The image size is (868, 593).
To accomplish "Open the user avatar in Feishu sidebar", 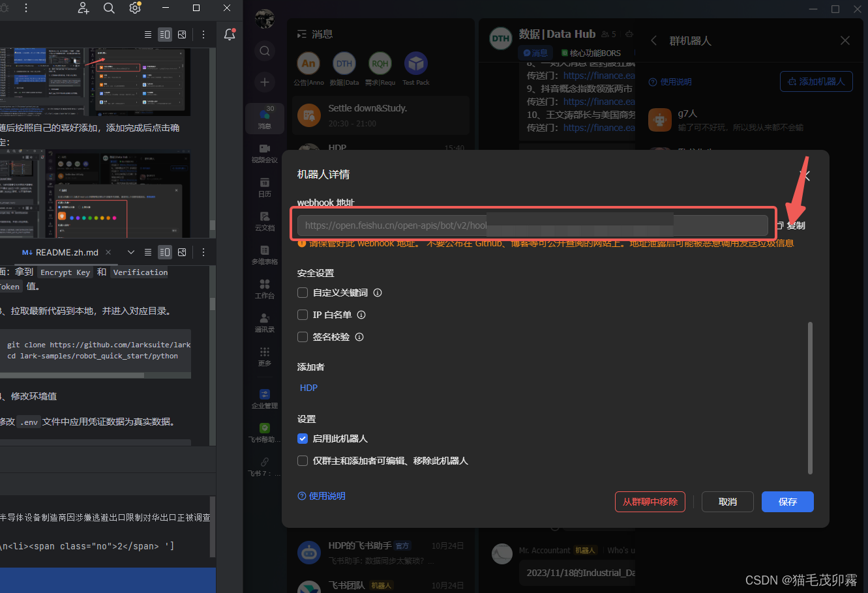I will tap(264, 19).
